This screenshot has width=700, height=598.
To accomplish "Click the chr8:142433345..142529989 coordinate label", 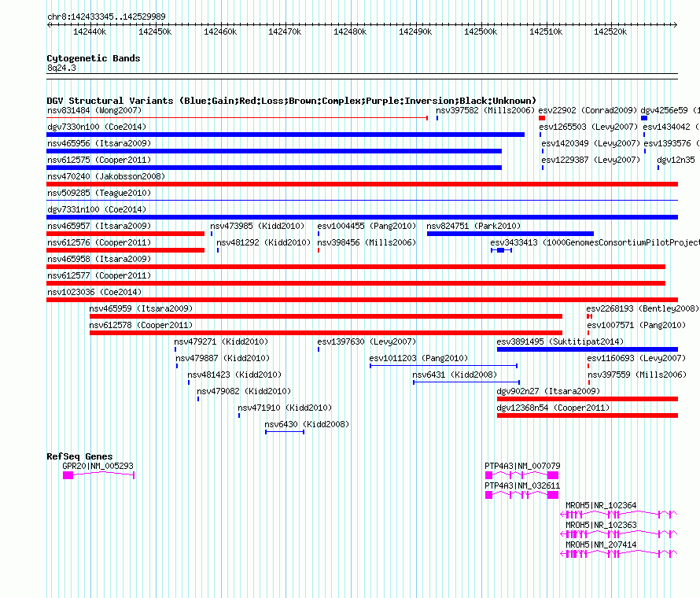I will [x=106, y=17].
